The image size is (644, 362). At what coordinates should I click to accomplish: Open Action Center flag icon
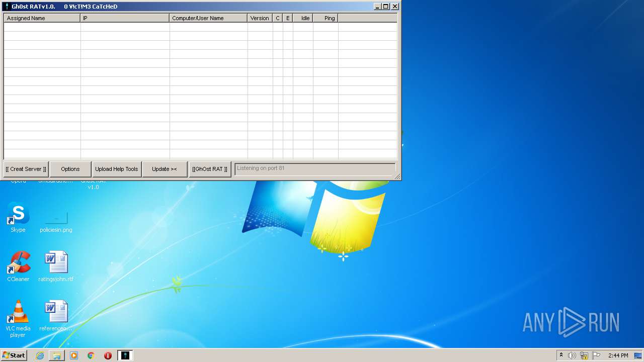click(596, 355)
